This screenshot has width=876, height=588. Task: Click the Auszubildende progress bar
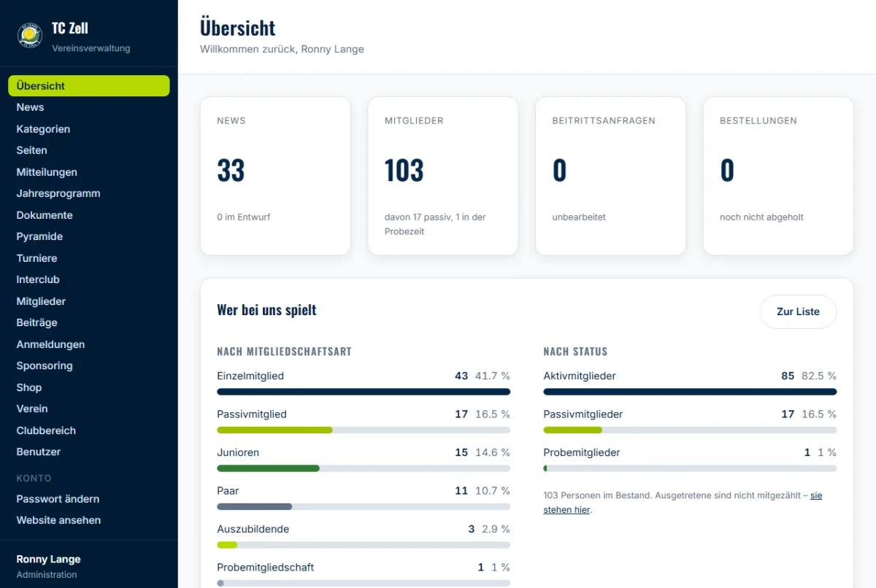[x=364, y=545]
